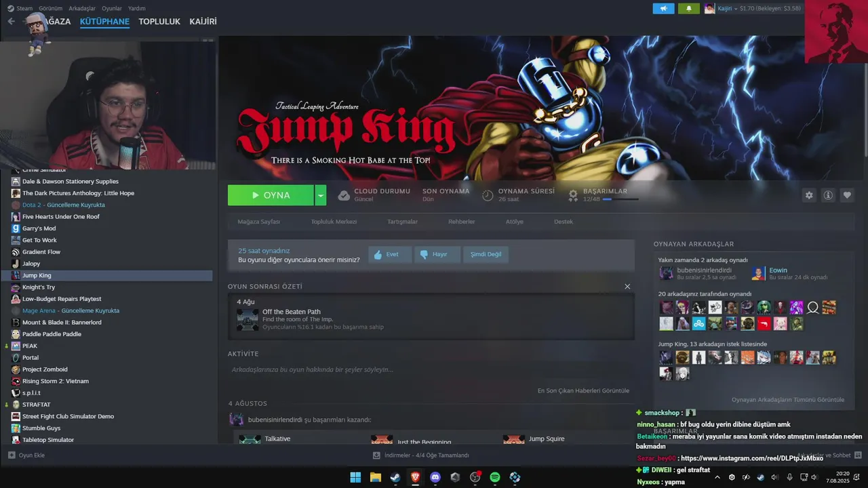868x488 pixels.
Task: Open En Son Çıkan Haberleri Görüntüle
Action: coord(583,390)
